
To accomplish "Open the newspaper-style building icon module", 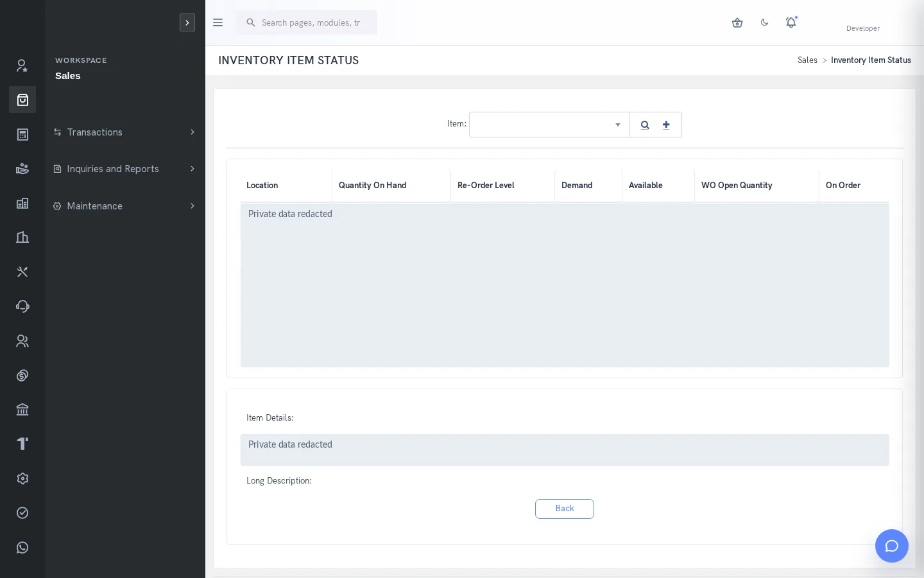I will coord(22,203).
